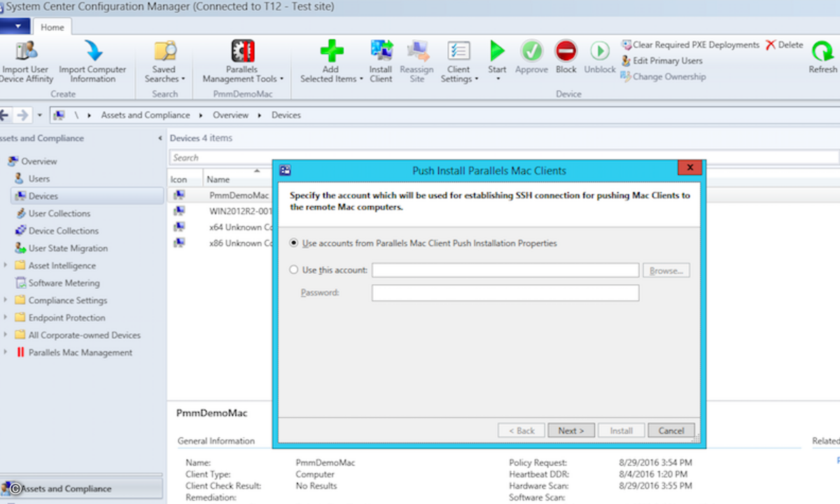This screenshot has width=840, height=504.
Task: Open the Saved Searches dropdown arrow
Action: click(183, 80)
